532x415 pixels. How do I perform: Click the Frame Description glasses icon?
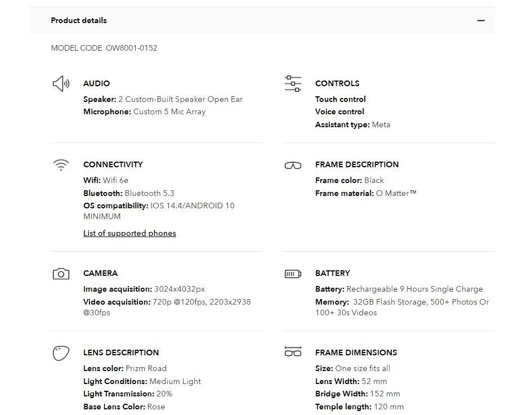click(x=293, y=166)
